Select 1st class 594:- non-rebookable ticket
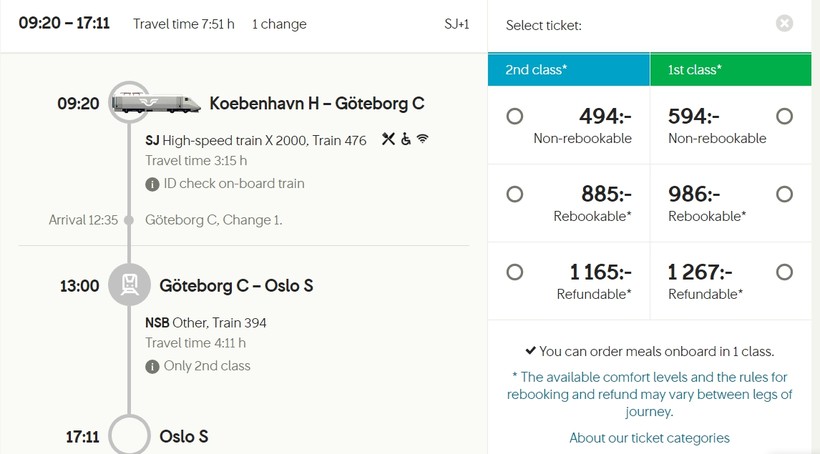Image resolution: width=820 pixels, height=454 pixels. (784, 116)
